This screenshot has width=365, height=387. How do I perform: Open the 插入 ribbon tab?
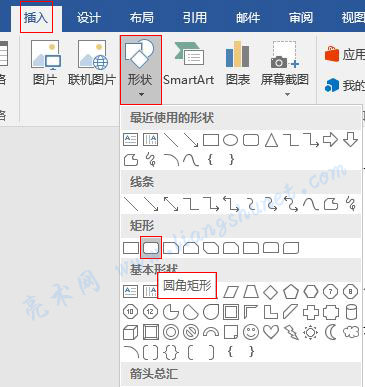(x=36, y=17)
